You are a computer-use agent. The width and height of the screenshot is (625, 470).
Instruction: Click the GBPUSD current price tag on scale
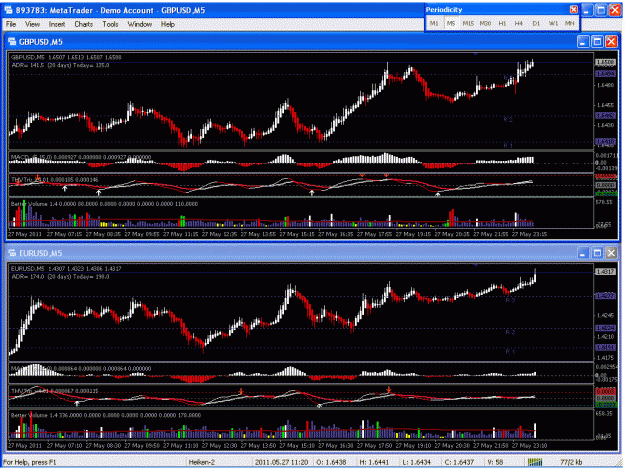pyautogui.click(x=605, y=63)
